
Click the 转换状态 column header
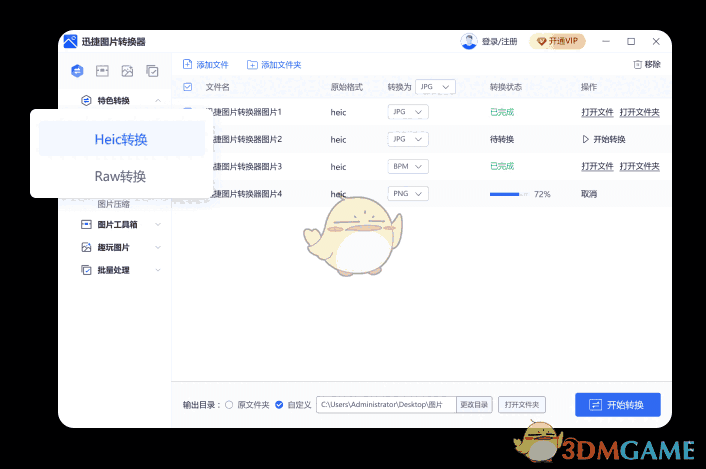coord(506,87)
